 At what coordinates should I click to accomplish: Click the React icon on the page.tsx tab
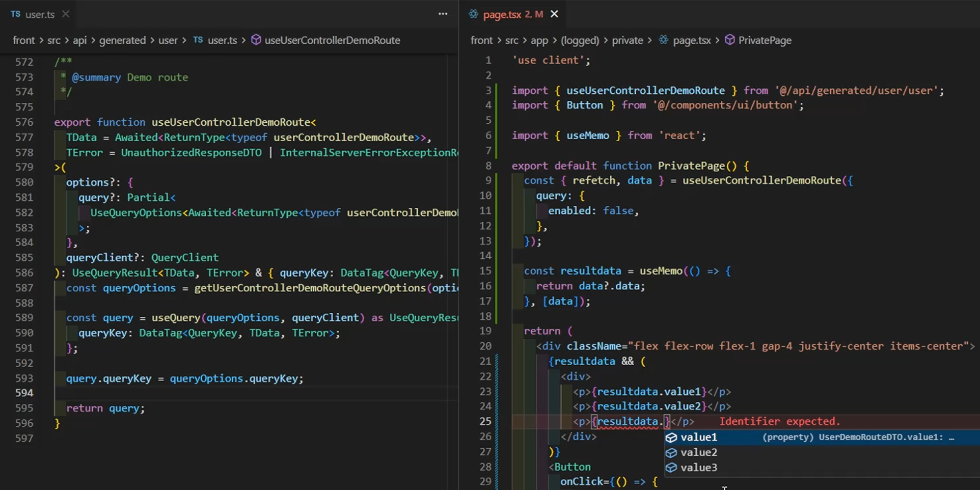473,14
